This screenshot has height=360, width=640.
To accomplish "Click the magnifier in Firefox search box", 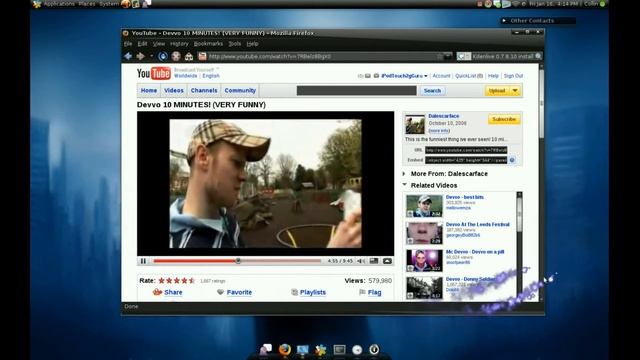I will click(538, 56).
